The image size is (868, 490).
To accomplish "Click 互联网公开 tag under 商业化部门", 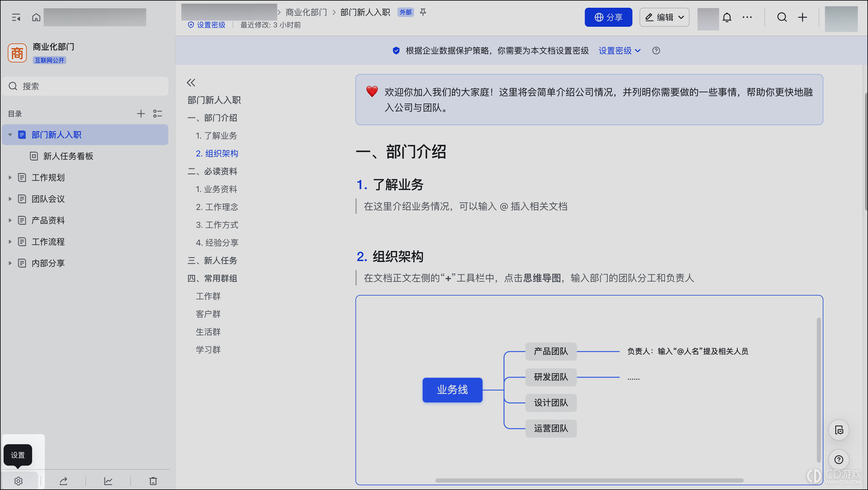I will click(49, 60).
